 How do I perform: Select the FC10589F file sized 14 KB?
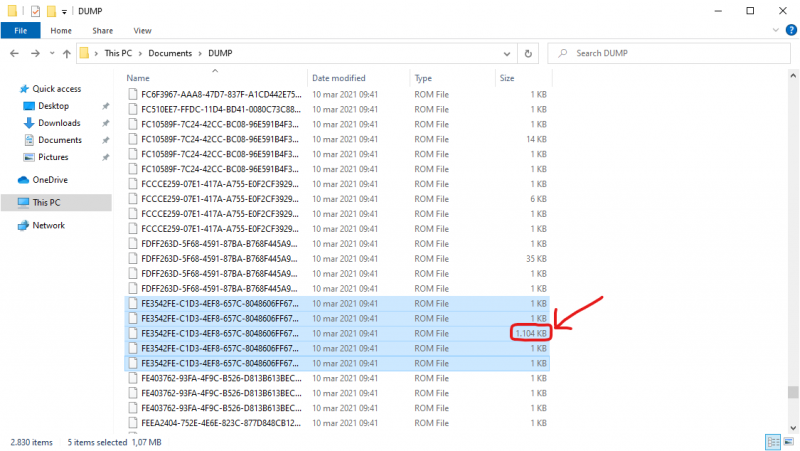point(337,139)
